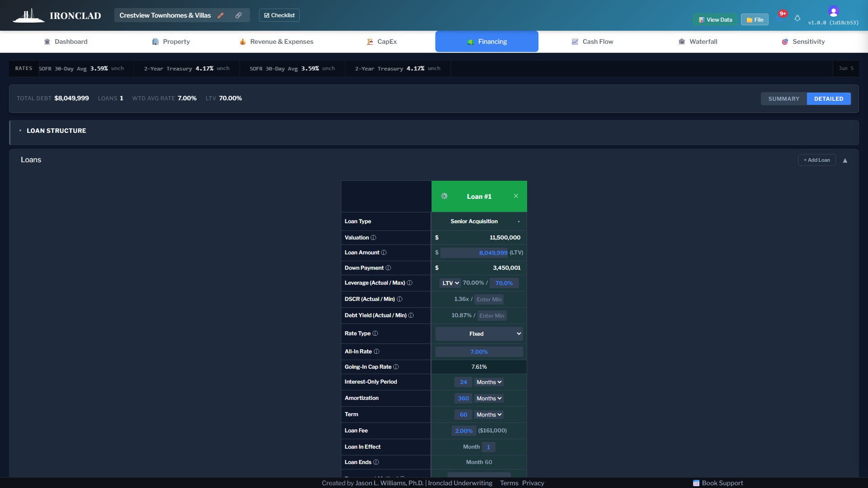868x488 pixels.
Task: Edit the Amortization 360 field
Action: pyautogui.click(x=463, y=399)
